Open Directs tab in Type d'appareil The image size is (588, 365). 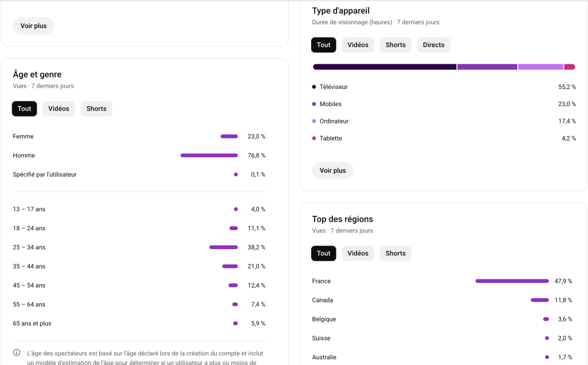tap(434, 45)
